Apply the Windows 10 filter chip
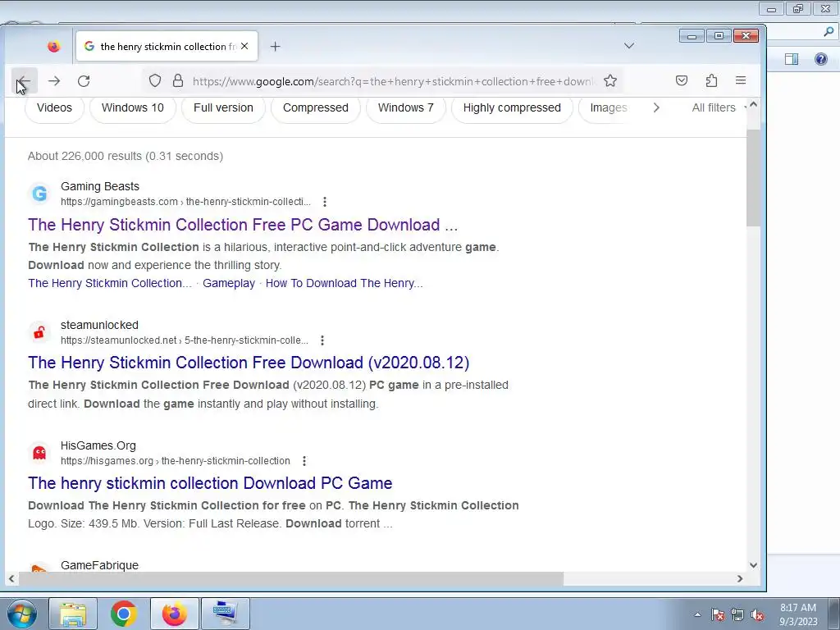Screen dimensions: 840x630 133,107
